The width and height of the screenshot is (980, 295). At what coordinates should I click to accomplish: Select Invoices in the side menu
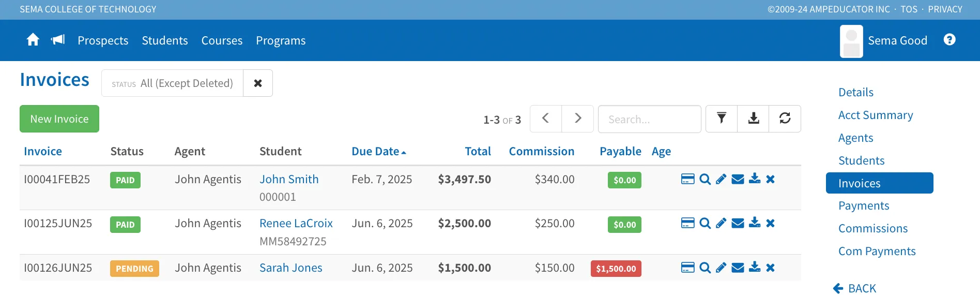880,183
